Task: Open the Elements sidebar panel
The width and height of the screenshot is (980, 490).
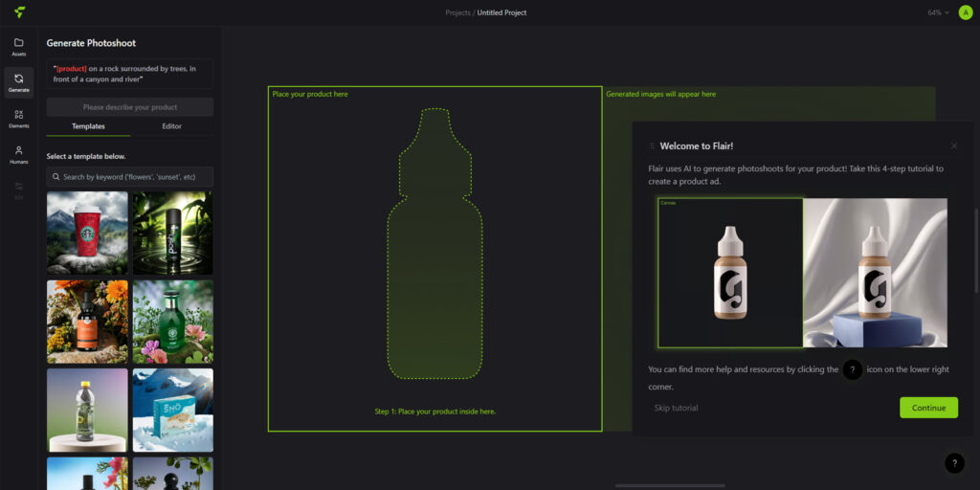Action: (x=19, y=119)
